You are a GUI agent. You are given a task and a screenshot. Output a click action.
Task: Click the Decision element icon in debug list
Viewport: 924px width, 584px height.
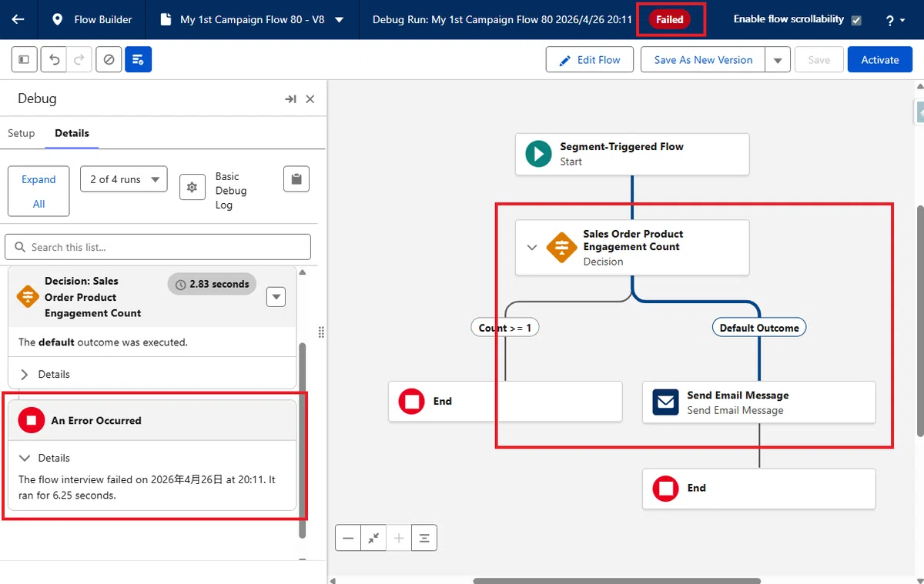pos(28,296)
